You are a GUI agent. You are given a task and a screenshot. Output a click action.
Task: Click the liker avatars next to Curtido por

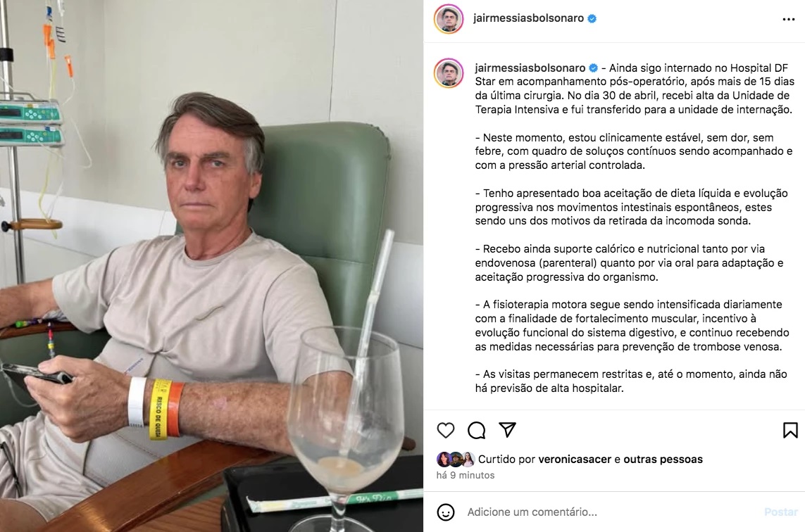tap(456, 459)
